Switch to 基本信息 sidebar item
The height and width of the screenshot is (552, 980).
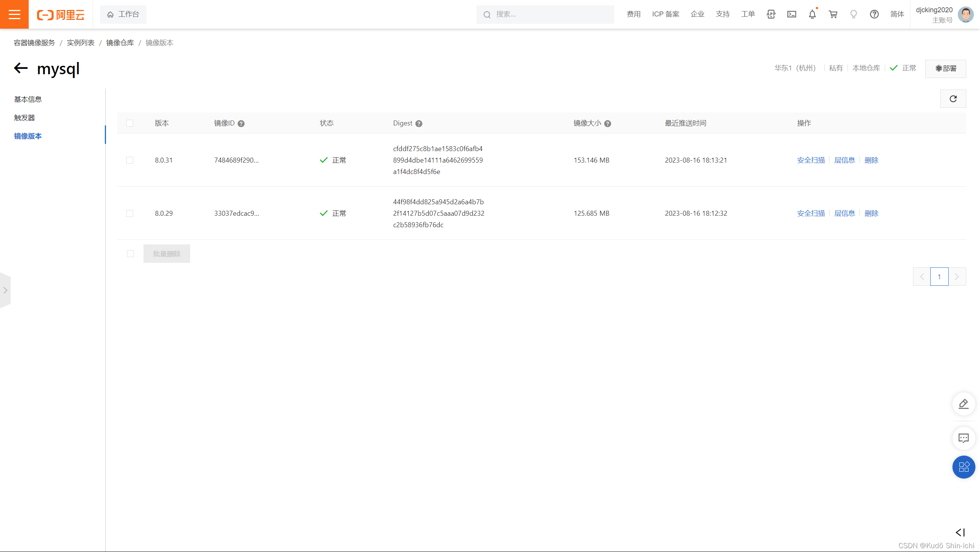[x=28, y=99]
